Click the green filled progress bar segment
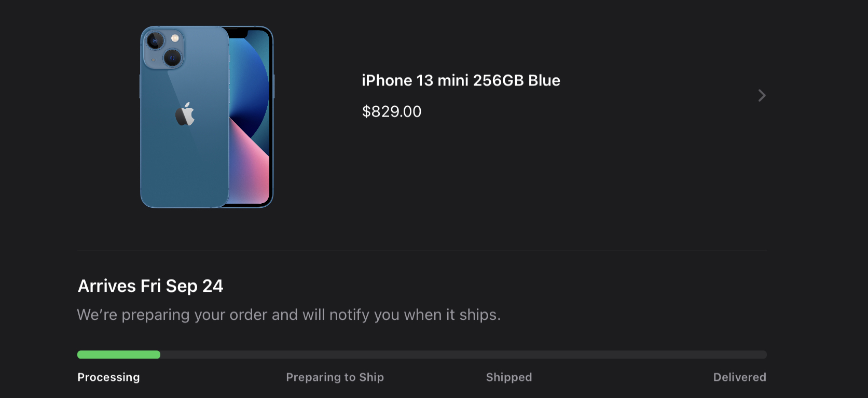This screenshot has width=868, height=398. [x=119, y=354]
